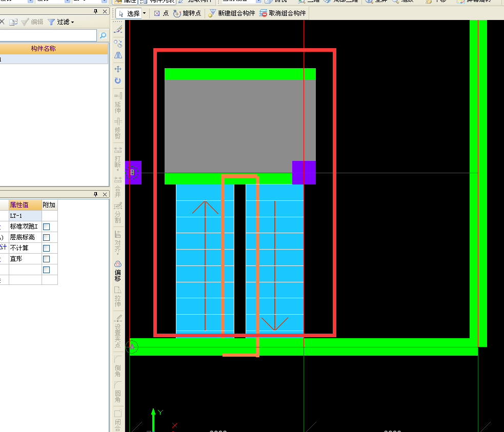The height and width of the screenshot is (432, 504).
Task: Toggle the 附加 checkbox below the 直形 row
Action: coord(46,270)
